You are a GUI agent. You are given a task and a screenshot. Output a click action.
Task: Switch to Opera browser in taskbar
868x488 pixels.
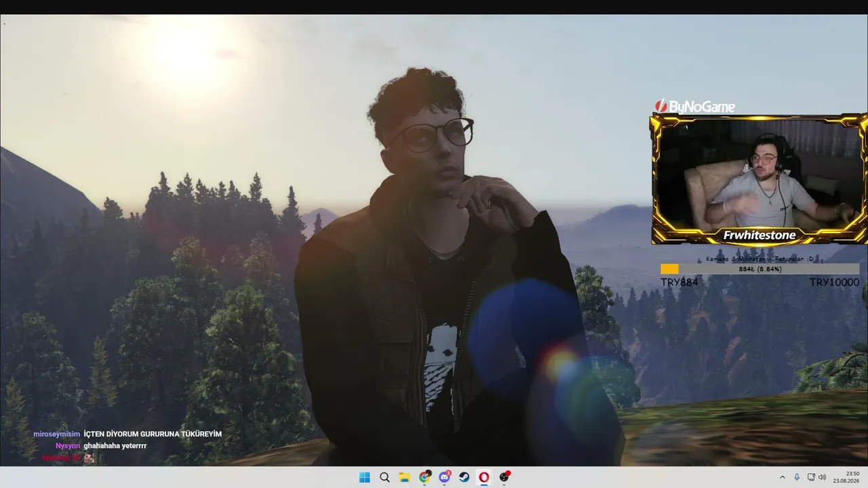click(x=484, y=477)
